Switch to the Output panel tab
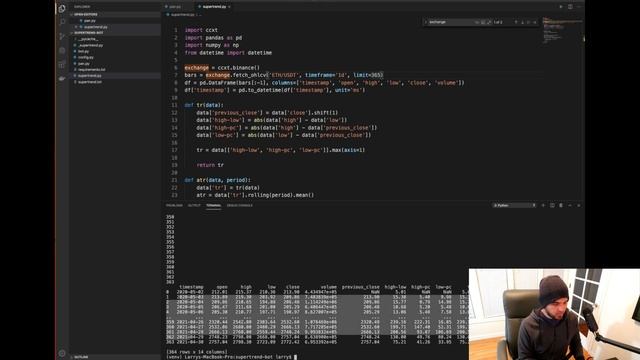640x360 pixels. (194, 205)
